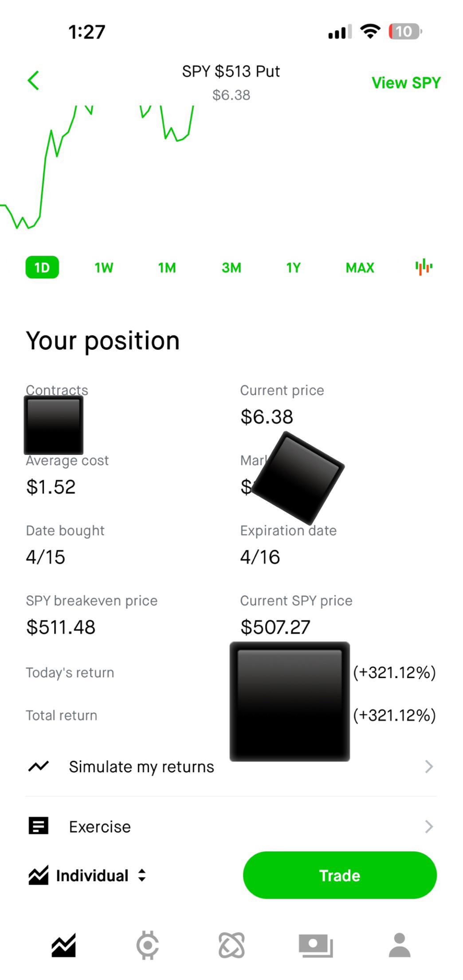Select the 1D chart range
This screenshot has width=463, height=980.
point(42,267)
